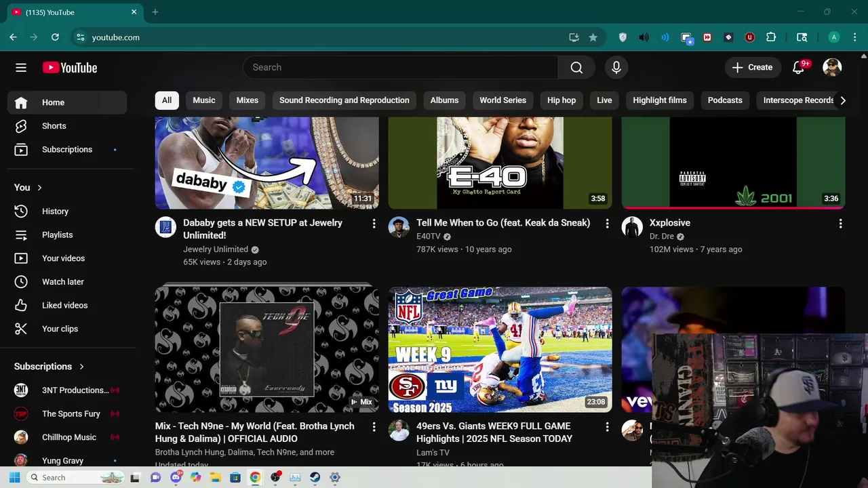Viewport: 868px width, 488px height.
Task: Go back in browser
Action: click(x=13, y=37)
